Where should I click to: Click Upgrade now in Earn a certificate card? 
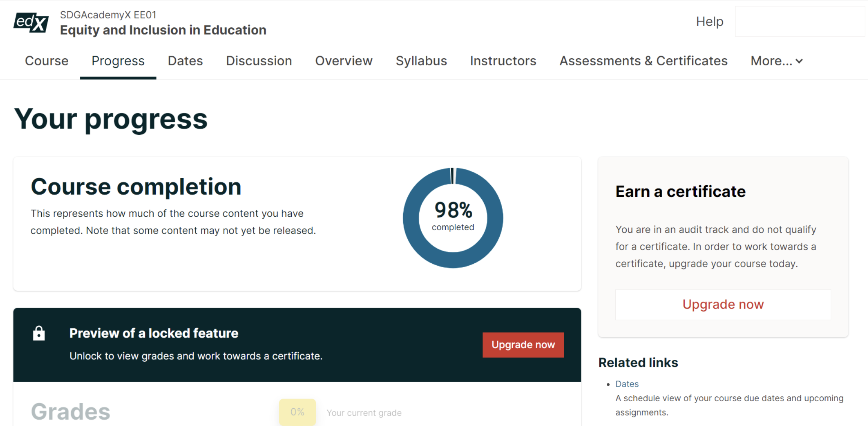point(723,304)
